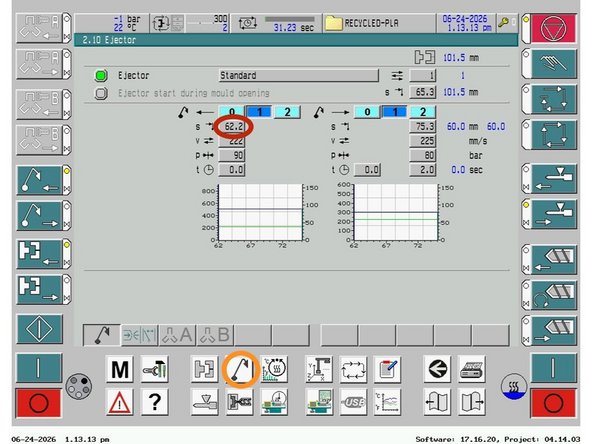The height and width of the screenshot is (444, 592).
Task: Open the printer icon
Action: tap(472, 369)
